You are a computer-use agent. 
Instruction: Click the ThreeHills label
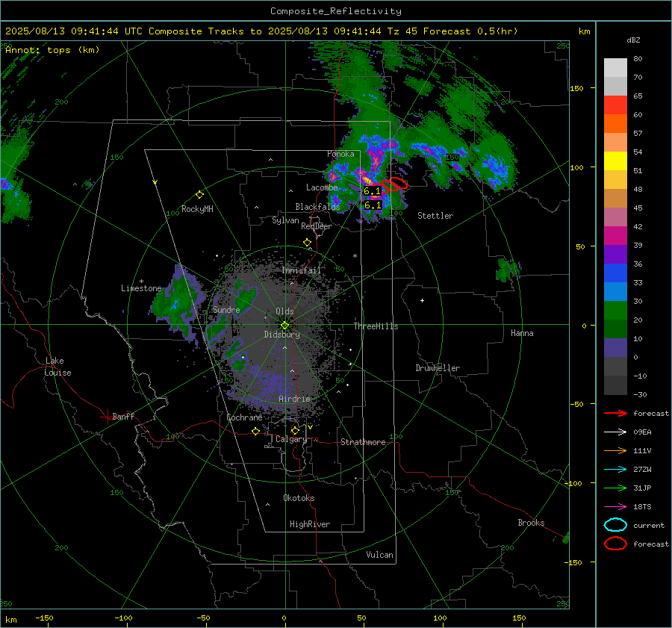(x=376, y=326)
